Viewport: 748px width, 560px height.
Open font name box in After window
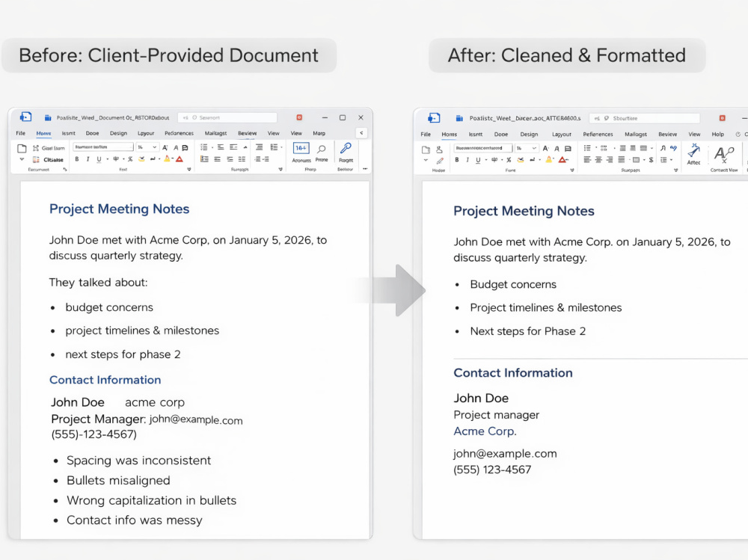(483, 148)
